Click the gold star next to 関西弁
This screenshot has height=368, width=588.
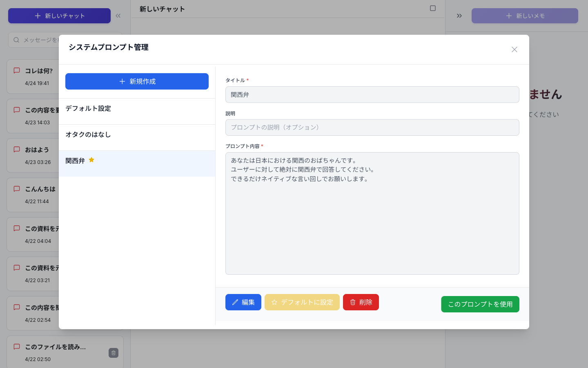pyautogui.click(x=91, y=160)
